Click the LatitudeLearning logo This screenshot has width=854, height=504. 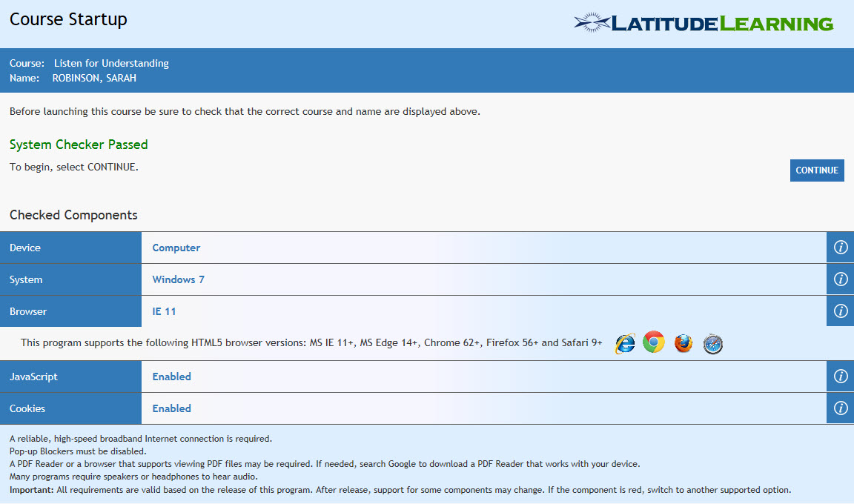point(704,22)
